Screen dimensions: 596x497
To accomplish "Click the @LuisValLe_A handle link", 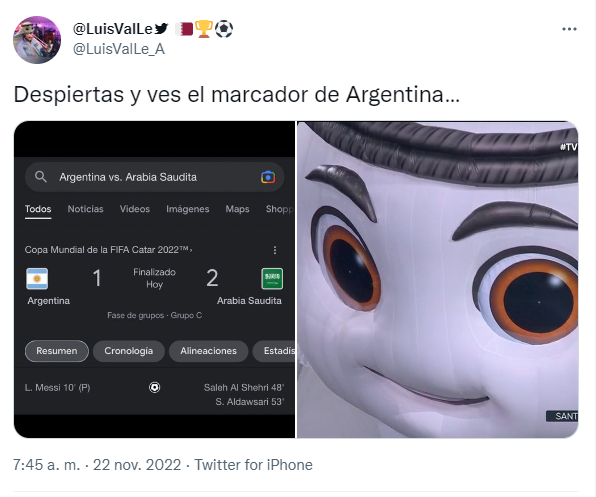I will coord(119,49).
